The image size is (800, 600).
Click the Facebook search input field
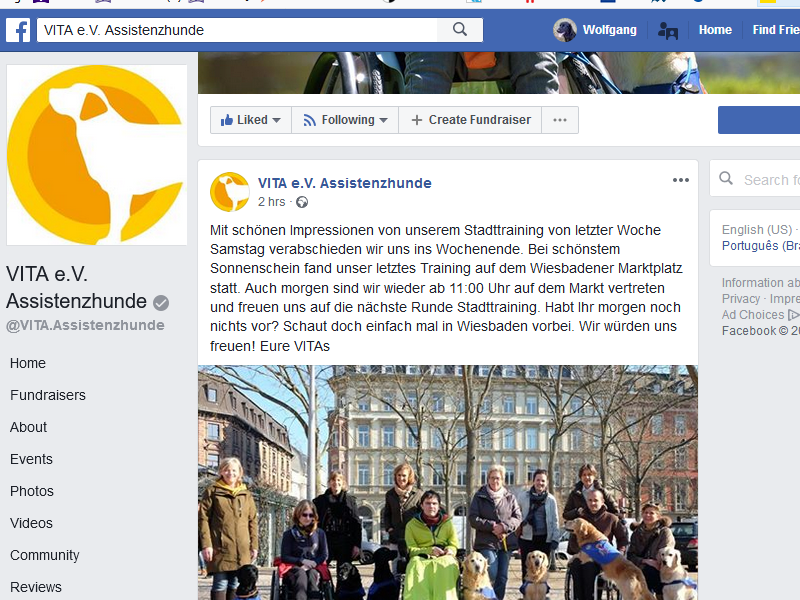pyautogui.click(x=237, y=30)
